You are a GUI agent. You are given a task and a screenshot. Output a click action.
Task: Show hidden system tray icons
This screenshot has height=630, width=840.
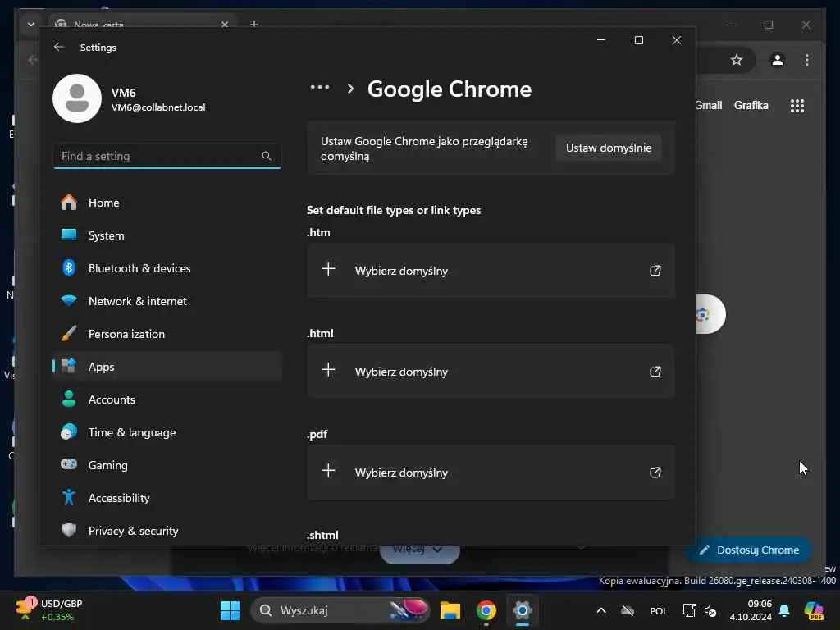point(601,610)
